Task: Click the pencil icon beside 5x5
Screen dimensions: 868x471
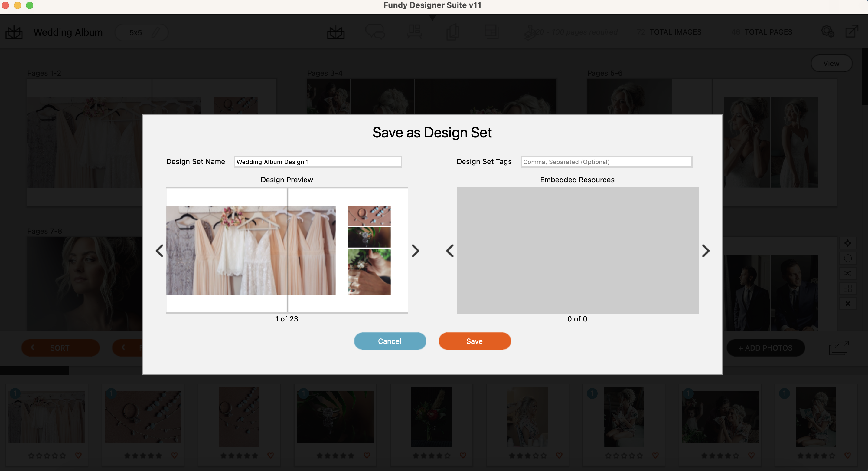Action: click(x=155, y=32)
